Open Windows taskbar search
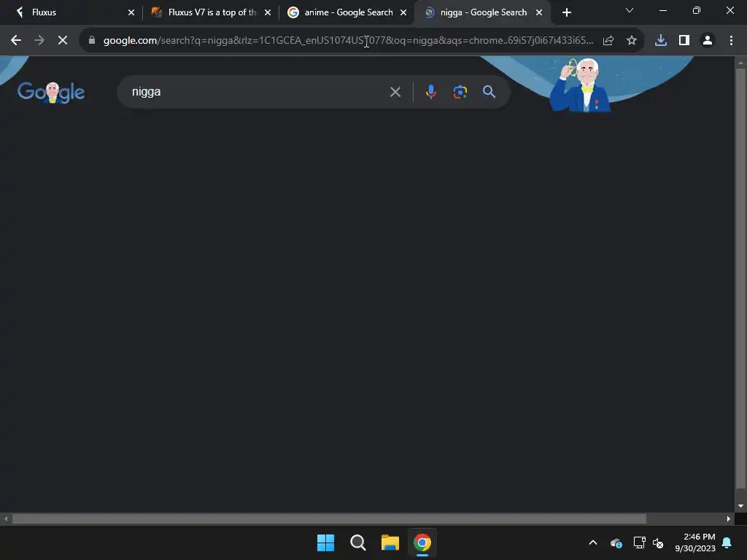The height and width of the screenshot is (560, 747). point(357,542)
